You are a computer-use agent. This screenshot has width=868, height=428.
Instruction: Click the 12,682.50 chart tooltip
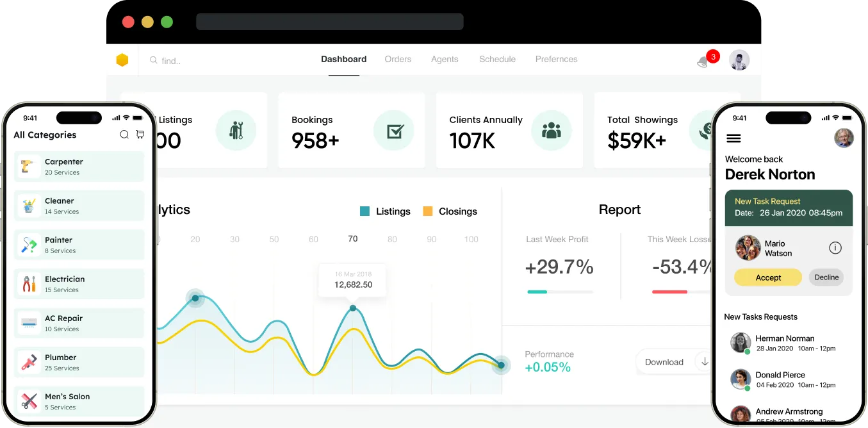coord(353,280)
